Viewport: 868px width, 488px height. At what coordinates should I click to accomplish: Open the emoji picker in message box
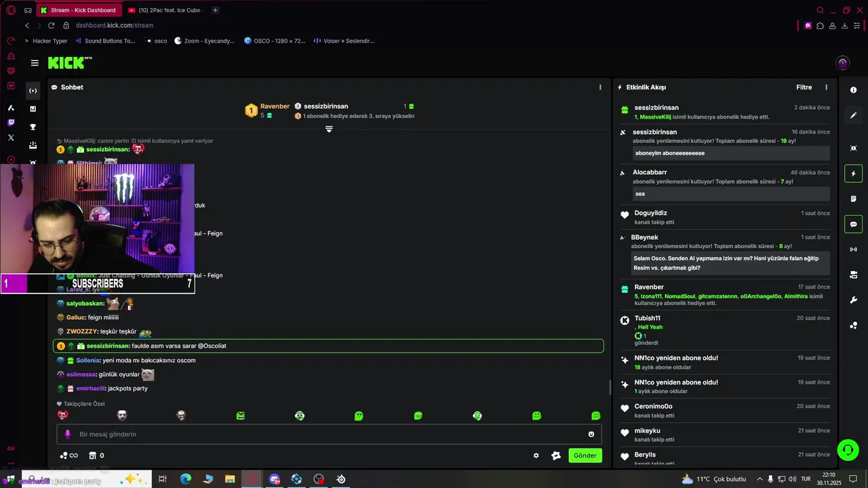[x=591, y=434]
